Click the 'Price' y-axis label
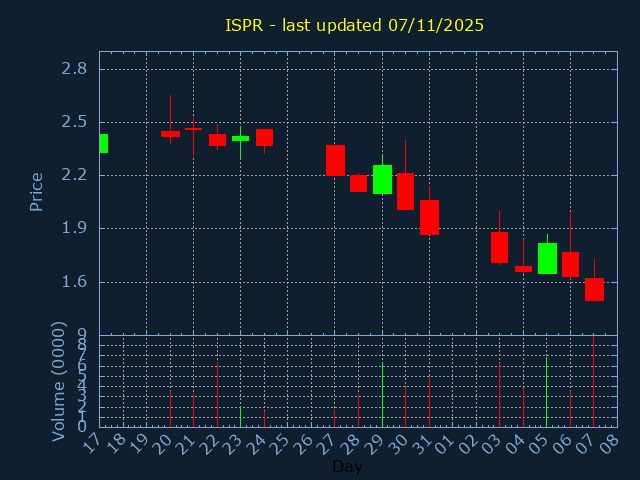Viewport: 640px width, 480px height. [x=37, y=191]
